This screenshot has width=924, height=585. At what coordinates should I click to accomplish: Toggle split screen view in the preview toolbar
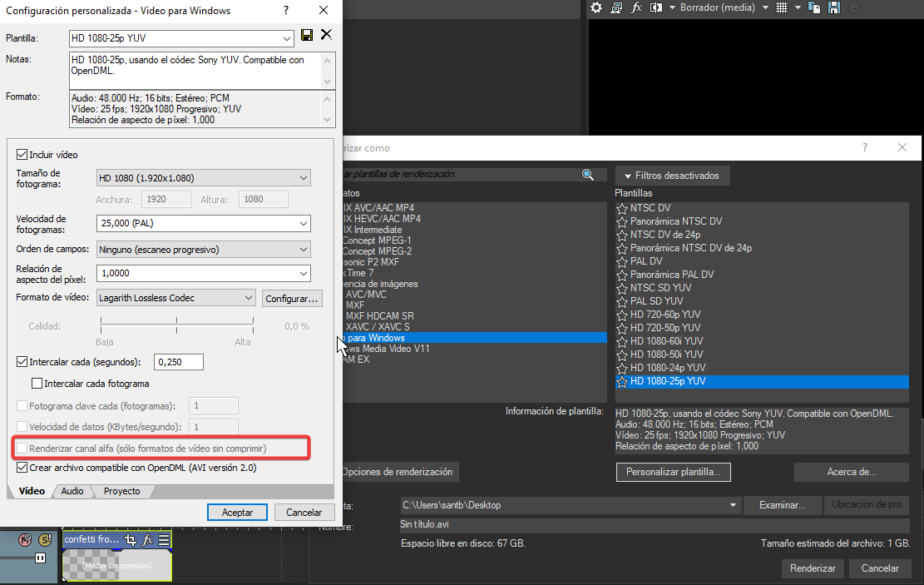(656, 7)
